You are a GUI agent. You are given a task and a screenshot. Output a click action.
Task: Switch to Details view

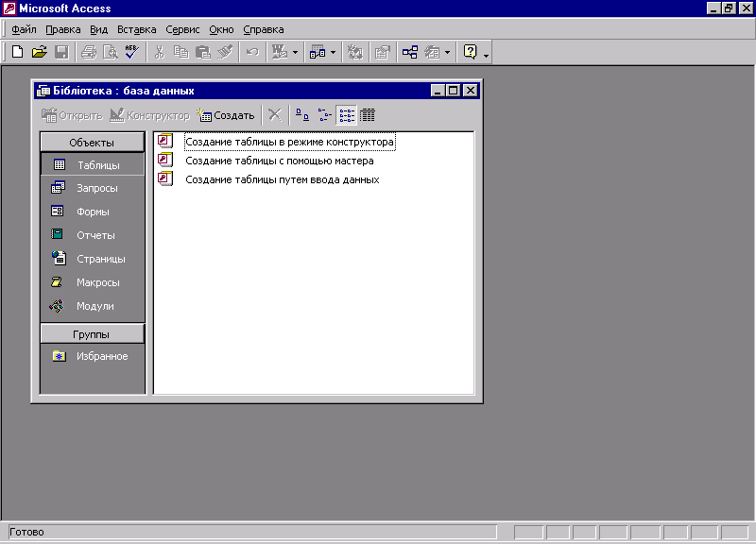point(368,115)
